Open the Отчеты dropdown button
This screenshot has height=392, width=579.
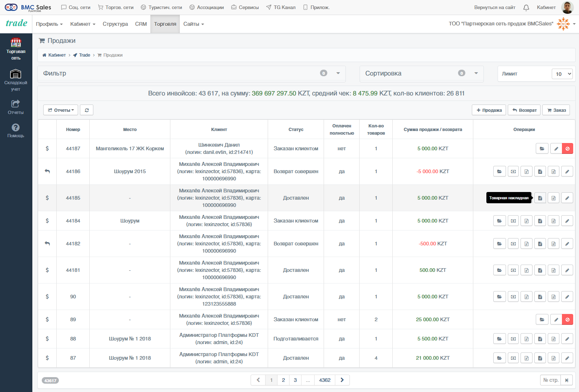coord(61,110)
